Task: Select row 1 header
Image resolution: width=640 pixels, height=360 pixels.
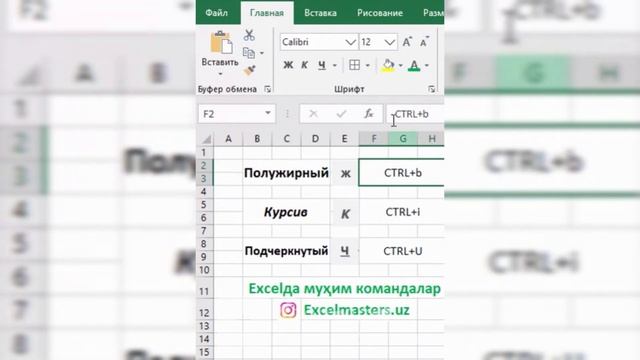Action: (204, 153)
